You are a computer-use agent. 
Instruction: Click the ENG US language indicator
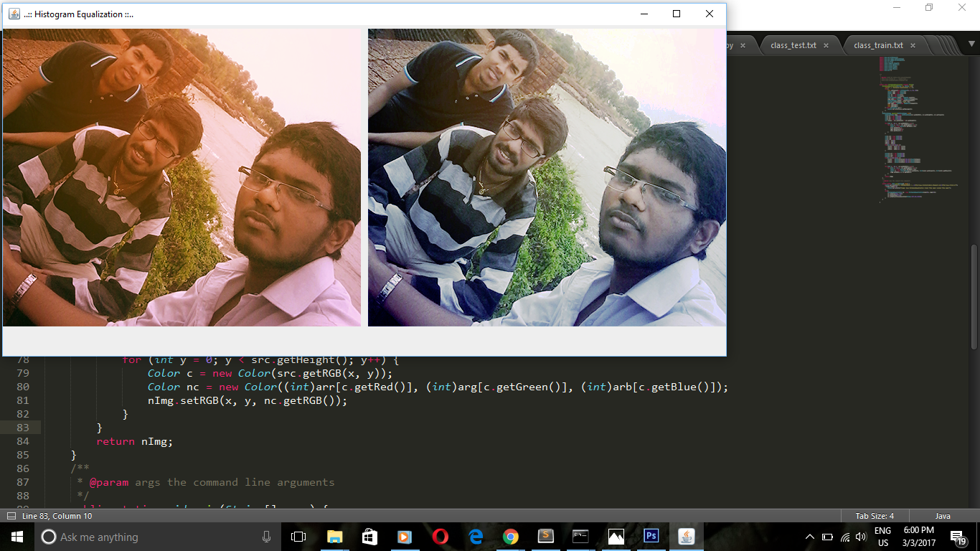tap(882, 537)
